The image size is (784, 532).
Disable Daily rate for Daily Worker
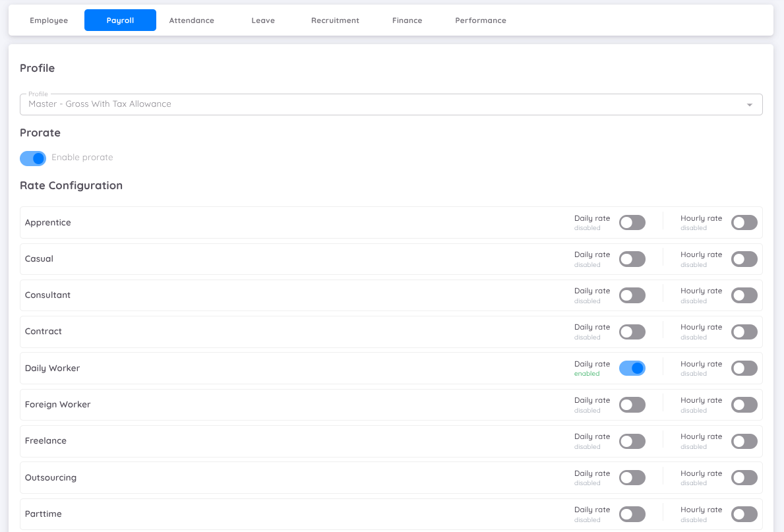coord(632,369)
